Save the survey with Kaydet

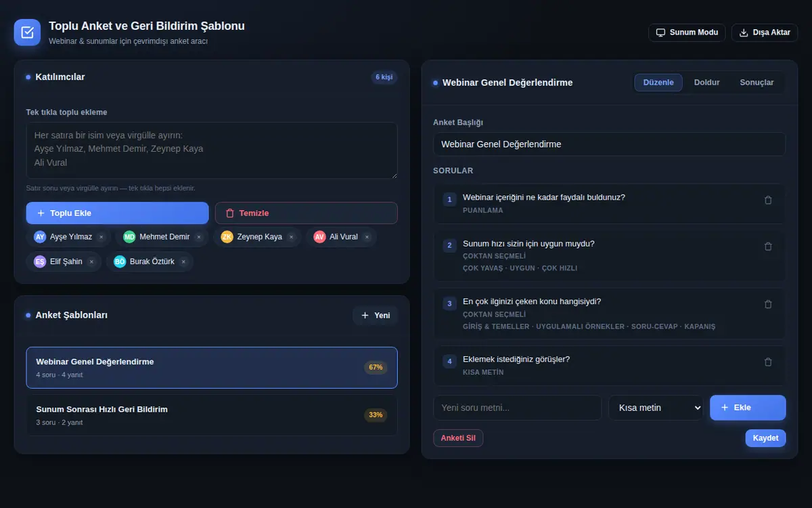pos(765,438)
